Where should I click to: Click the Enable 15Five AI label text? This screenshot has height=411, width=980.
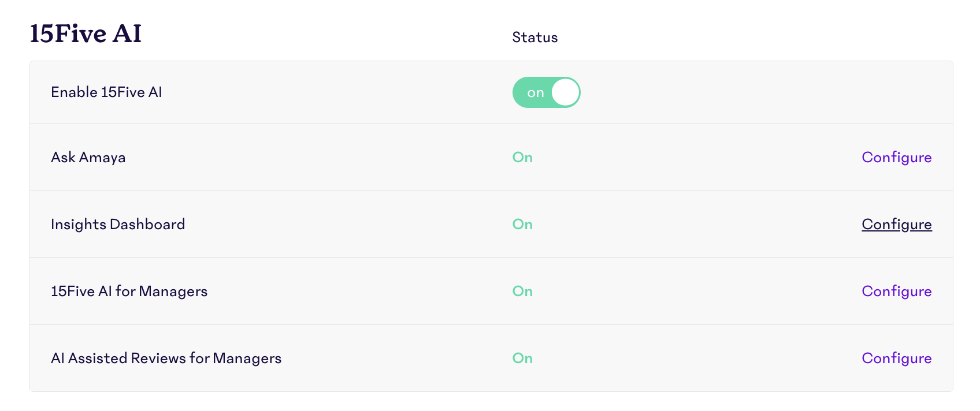tap(106, 92)
